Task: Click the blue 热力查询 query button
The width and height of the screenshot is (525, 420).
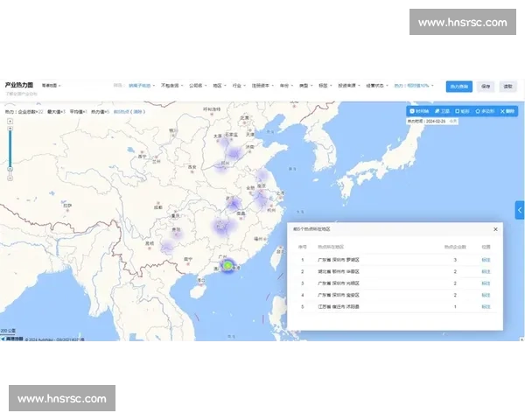Action: (459, 87)
